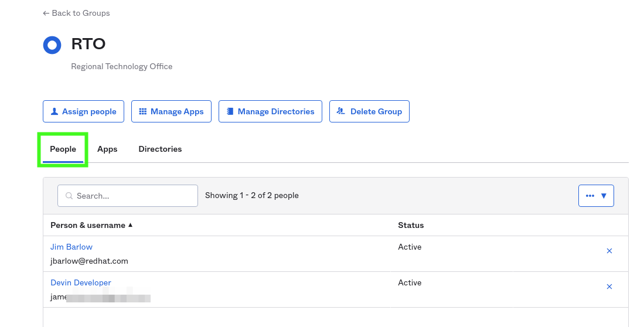Switch to the Apps tab

click(107, 149)
